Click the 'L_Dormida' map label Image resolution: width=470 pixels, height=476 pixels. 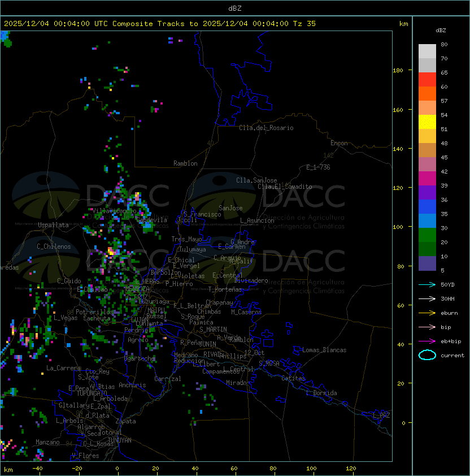(321, 393)
